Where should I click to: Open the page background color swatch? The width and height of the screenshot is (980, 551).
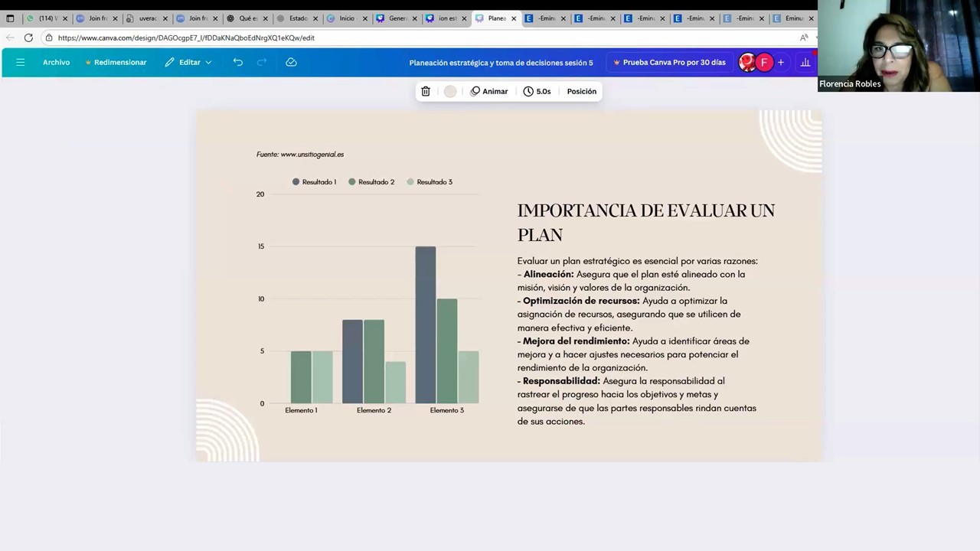coord(450,91)
